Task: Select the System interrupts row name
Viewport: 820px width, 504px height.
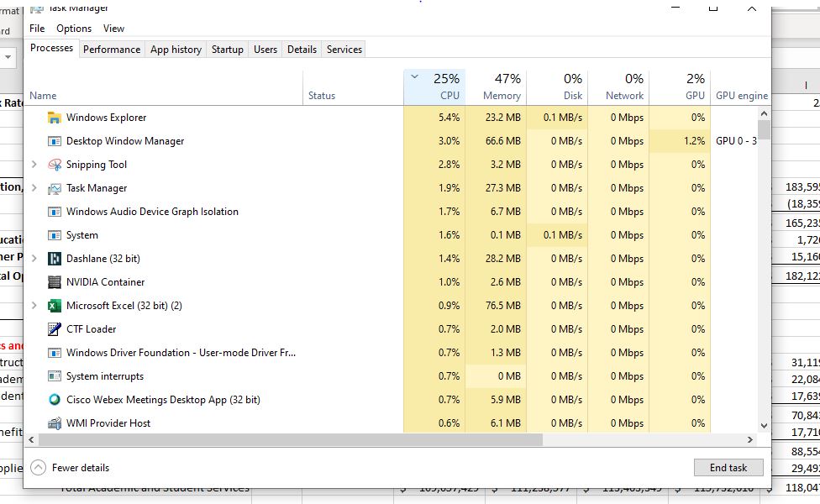Action: (x=104, y=376)
